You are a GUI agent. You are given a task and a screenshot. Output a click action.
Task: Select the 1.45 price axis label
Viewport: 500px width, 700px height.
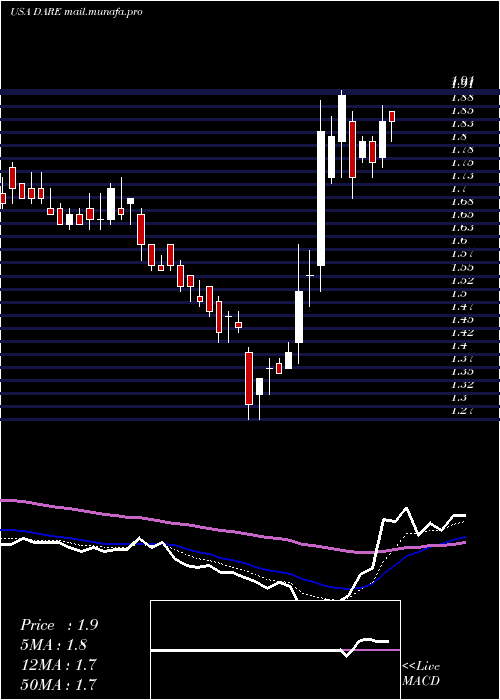pyautogui.click(x=462, y=320)
